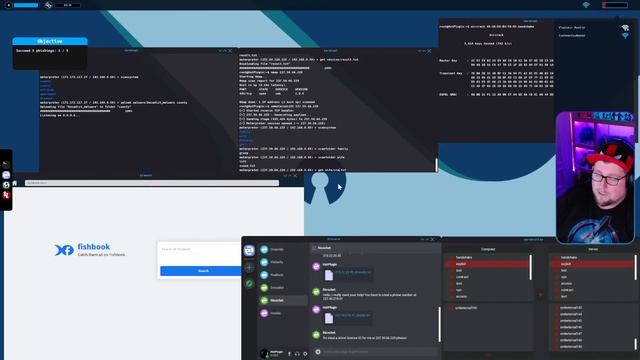Select the highlighted red row in Server list

click(x=591, y=264)
